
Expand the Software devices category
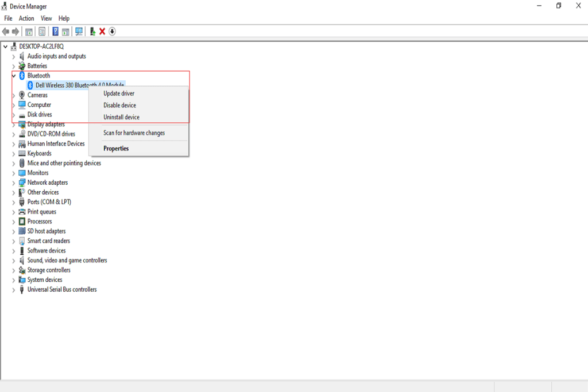(x=14, y=251)
